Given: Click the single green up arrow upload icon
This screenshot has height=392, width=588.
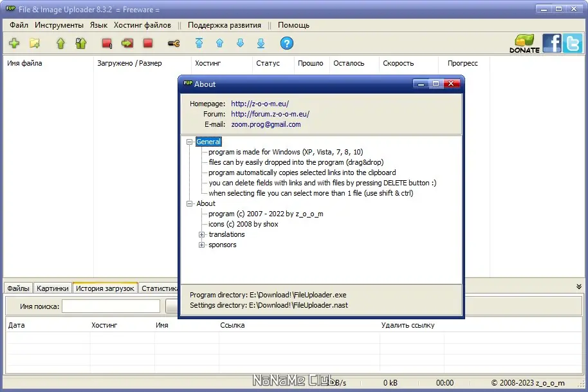Looking at the screenshot, I should click(x=60, y=43).
